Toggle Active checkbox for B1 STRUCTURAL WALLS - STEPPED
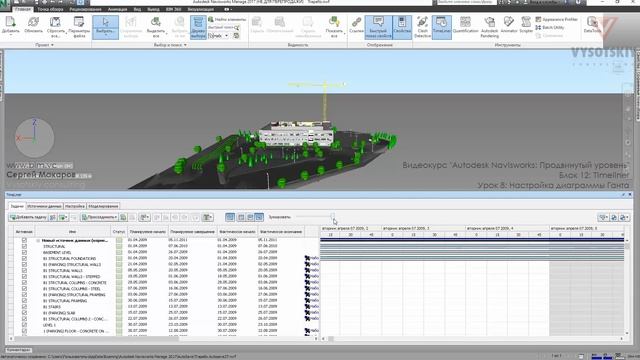This screenshot has height=360, width=640. (x=24, y=276)
